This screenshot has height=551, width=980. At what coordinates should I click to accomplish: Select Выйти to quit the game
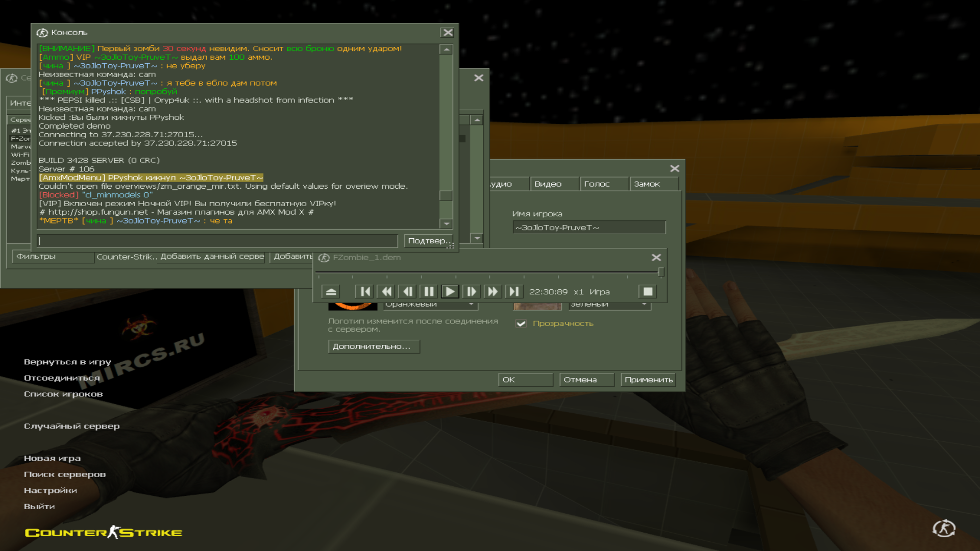[39, 507]
